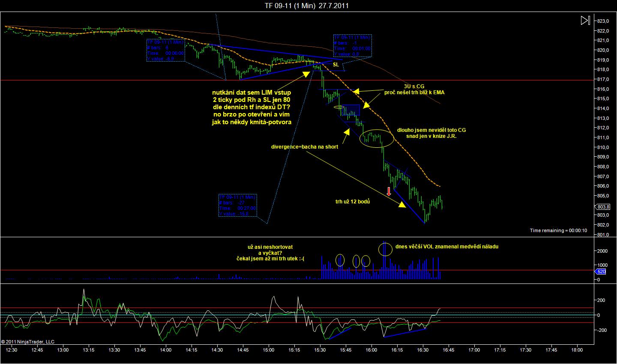The width and height of the screenshot is (617, 364).
Task: Click the red down arrow marker
Action: click(x=389, y=191)
